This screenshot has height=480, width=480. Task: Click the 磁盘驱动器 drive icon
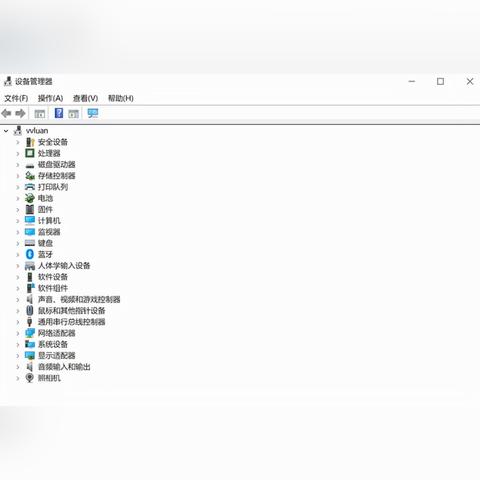click(x=30, y=165)
